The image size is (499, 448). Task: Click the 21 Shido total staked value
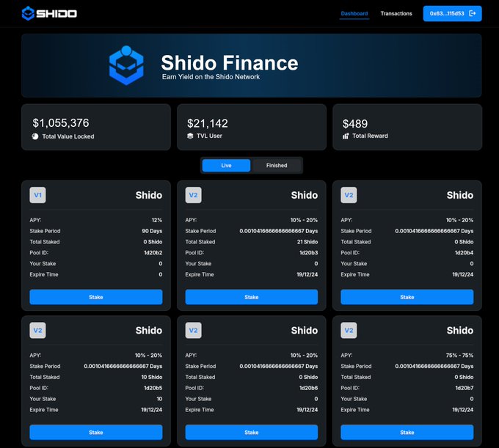(307, 242)
